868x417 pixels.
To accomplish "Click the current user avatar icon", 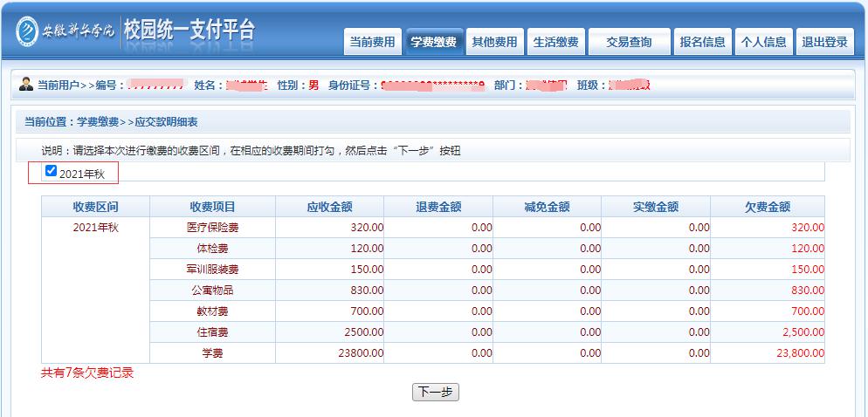I will tap(26, 85).
